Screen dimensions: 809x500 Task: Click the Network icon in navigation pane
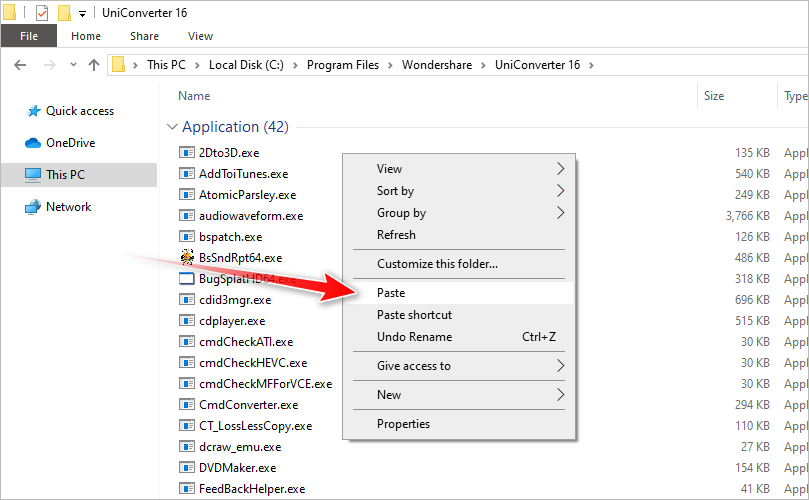32,207
